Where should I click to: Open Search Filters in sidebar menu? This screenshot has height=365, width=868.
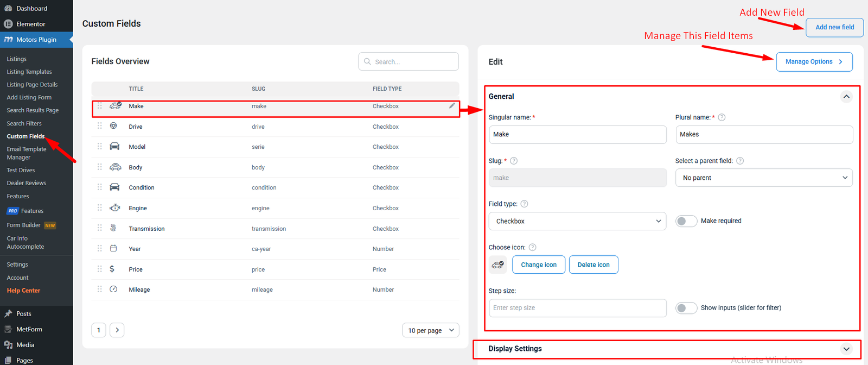[24, 123]
